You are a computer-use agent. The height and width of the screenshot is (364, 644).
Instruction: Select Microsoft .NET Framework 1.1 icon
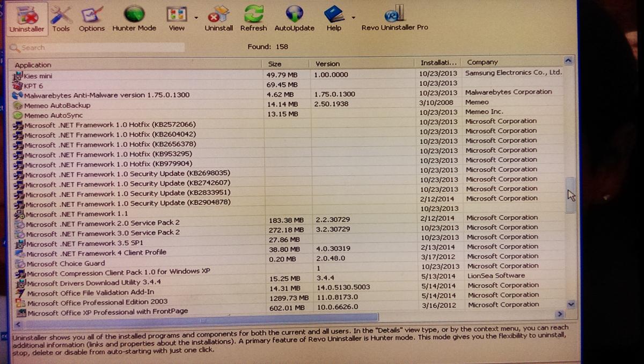[19, 214]
